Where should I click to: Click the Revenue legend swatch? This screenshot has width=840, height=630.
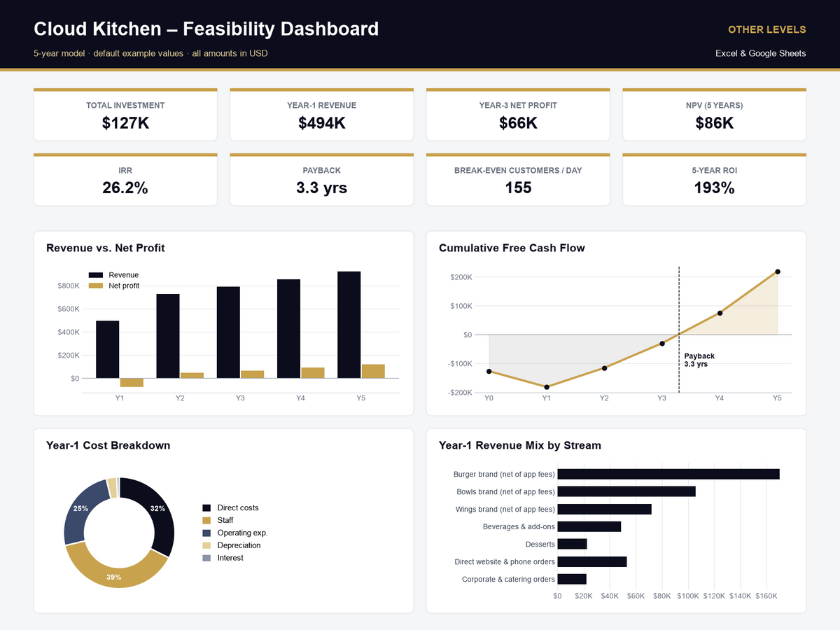(96, 275)
